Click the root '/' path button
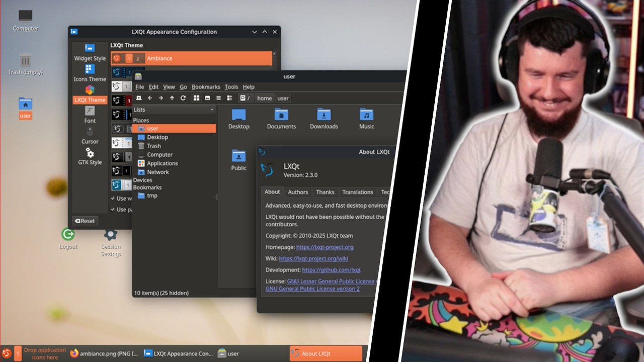Viewport: 644px width, 362px height. click(245, 98)
